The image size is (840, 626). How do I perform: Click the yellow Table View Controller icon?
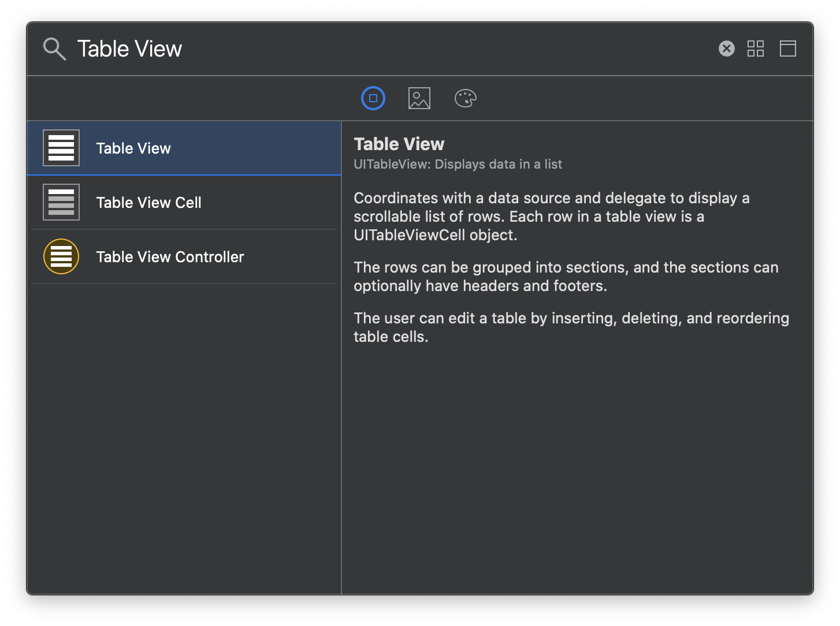[61, 256]
